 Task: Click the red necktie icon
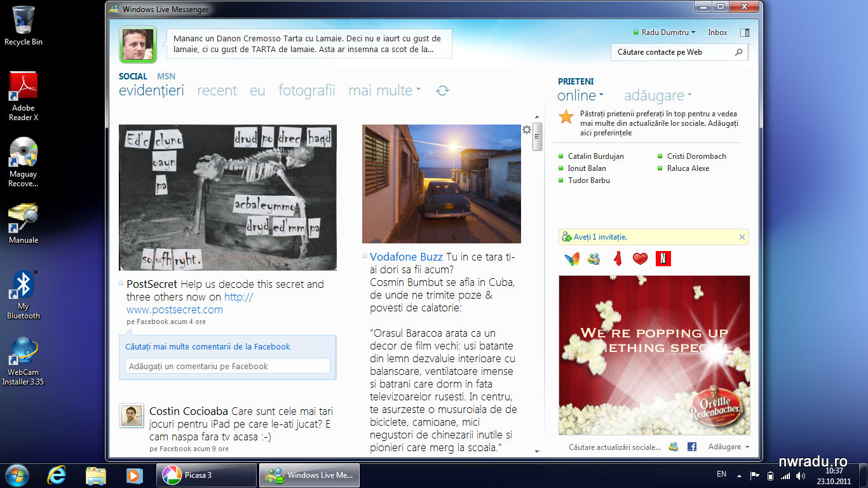[617, 259]
